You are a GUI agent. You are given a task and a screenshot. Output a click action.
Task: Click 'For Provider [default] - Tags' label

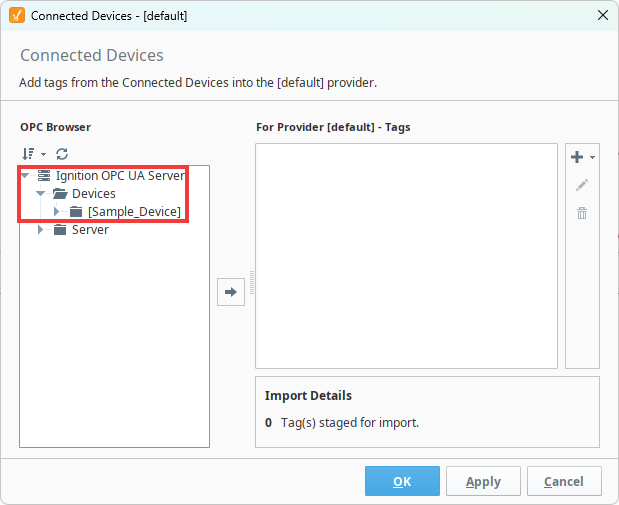point(333,127)
